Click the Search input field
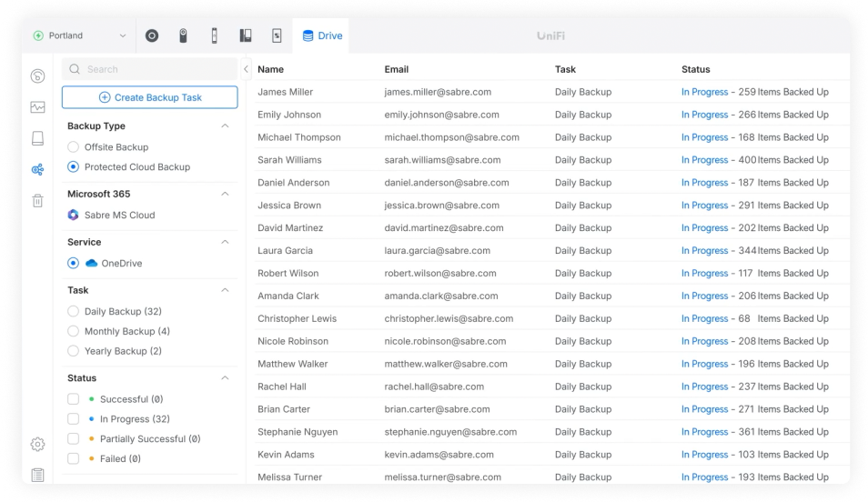Image resolution: width=868 pixels, height=502 pixels. 155,69
